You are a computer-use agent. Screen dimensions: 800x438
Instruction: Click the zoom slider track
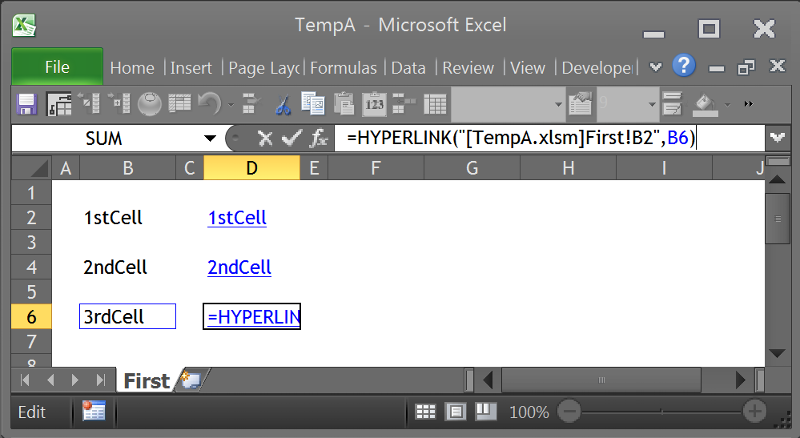(661, 411)
